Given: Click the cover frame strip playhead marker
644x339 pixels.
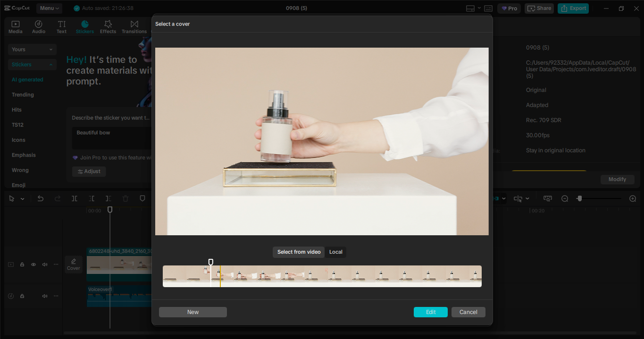Looking at the screenshot, I should [x=211, y=262].
